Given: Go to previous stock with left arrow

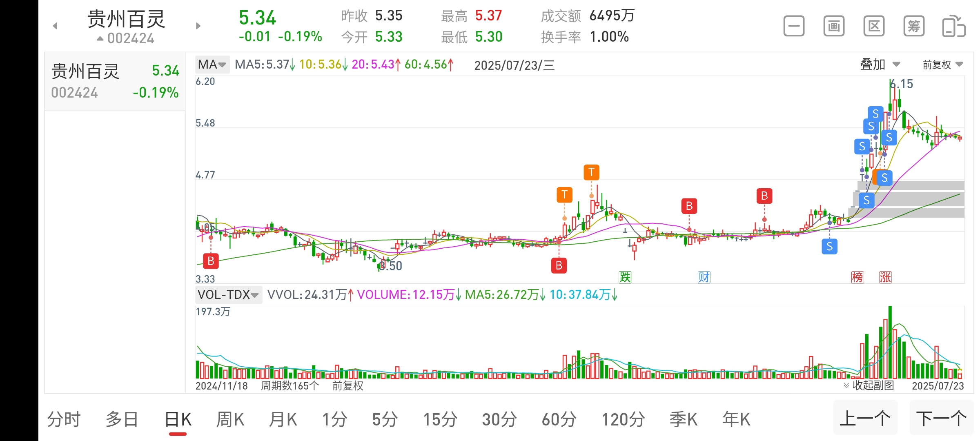Looking at the screenshot, I should click(x=56, y=26).
